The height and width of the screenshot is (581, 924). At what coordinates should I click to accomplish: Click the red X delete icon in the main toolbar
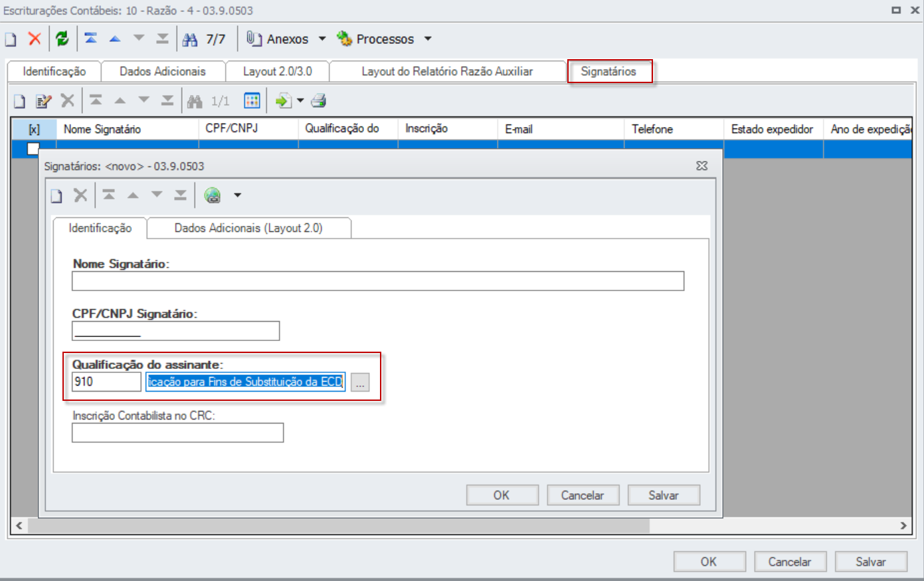coord(35,39)
